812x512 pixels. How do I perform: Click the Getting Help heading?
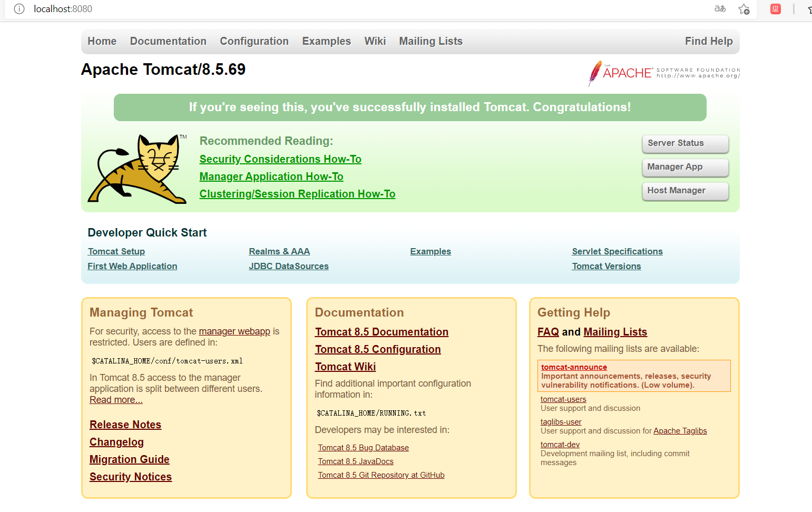573,312
